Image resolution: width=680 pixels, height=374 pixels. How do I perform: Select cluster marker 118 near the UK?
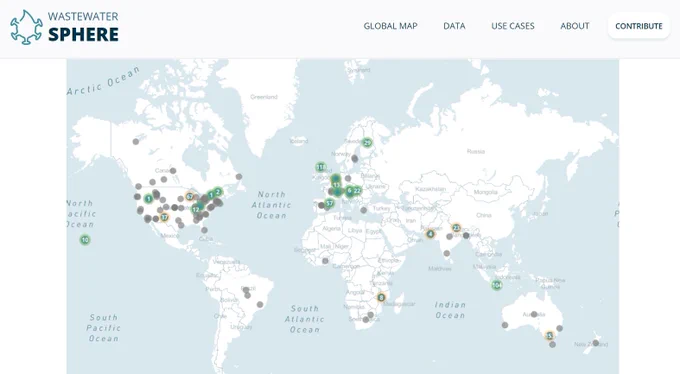321,167
